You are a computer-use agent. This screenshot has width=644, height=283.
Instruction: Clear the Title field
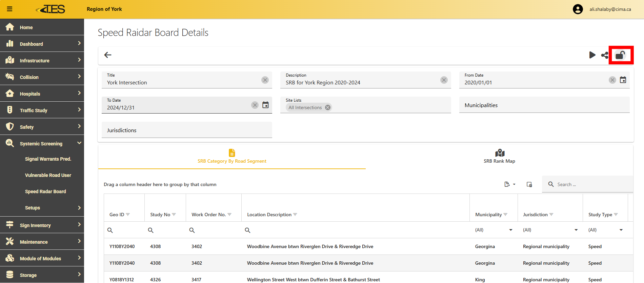click(265, 80)
